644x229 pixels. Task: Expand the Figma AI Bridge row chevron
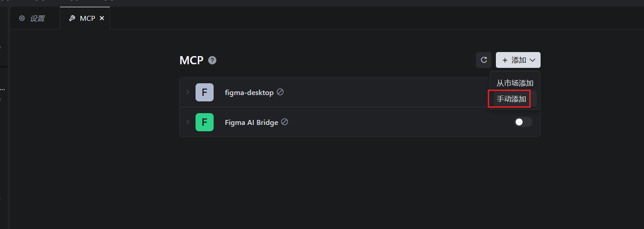click(187, 122)
